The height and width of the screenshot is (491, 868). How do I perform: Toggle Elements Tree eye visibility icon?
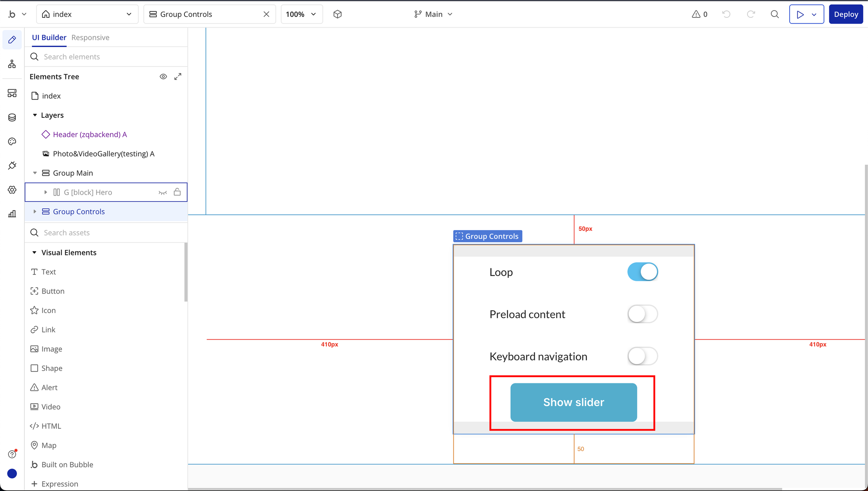(163, 77)
